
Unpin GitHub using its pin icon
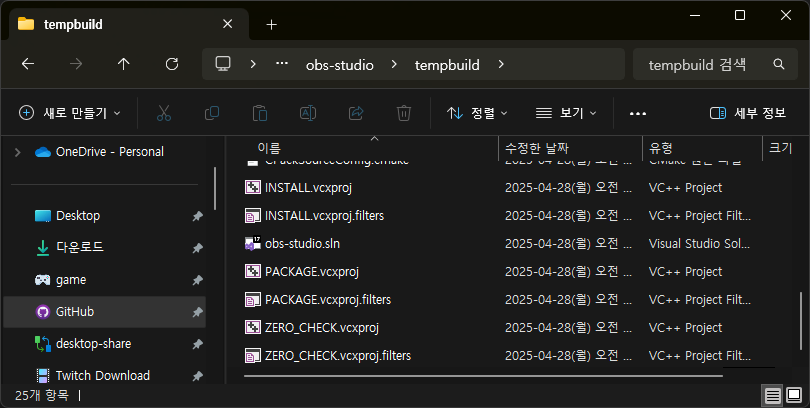click(x=197, y=312)
